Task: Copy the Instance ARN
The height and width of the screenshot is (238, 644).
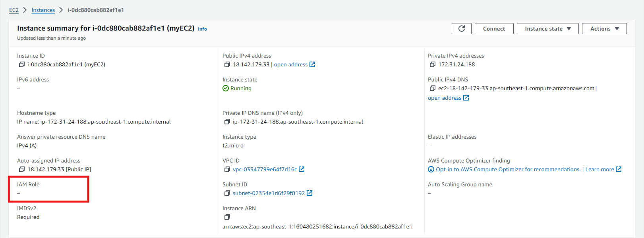Action: coord(227,217)
